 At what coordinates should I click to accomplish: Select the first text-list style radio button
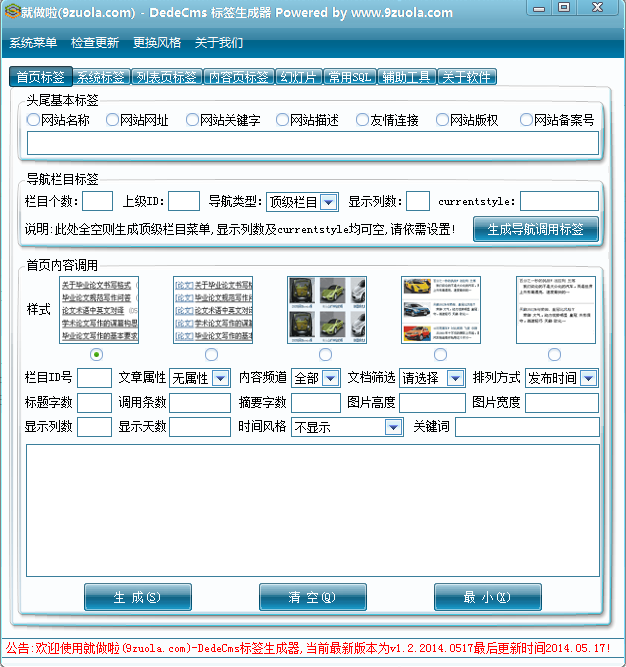[97, 354]
